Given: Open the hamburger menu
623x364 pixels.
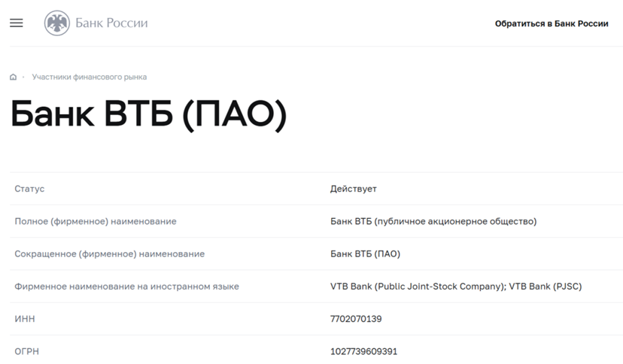Looking at the screenshot, I should [x=17, y=23].
